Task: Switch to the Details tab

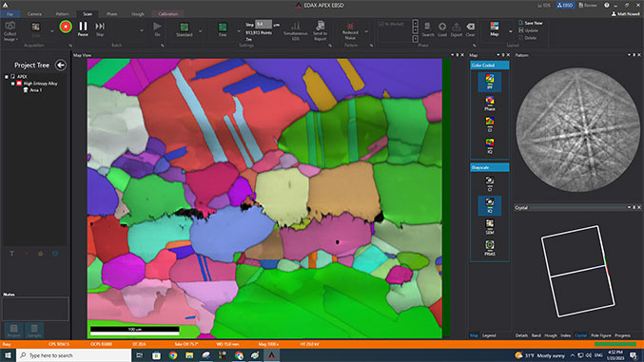Action: (521, 335)
